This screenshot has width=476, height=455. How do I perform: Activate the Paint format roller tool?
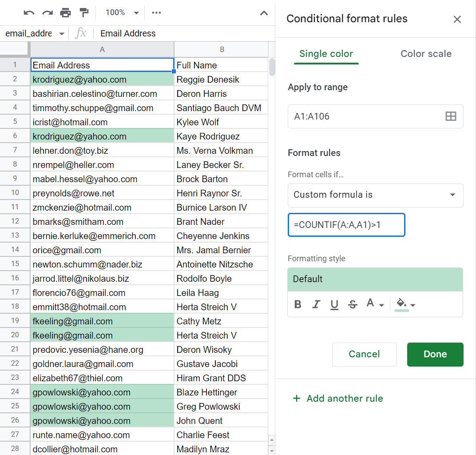83,13
